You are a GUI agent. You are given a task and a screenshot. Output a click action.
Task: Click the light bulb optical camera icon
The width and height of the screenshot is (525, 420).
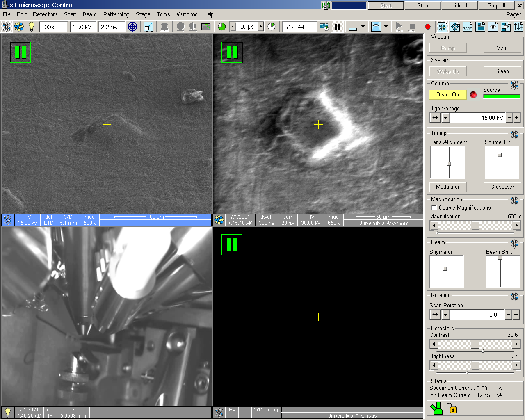tap(32, 27)
